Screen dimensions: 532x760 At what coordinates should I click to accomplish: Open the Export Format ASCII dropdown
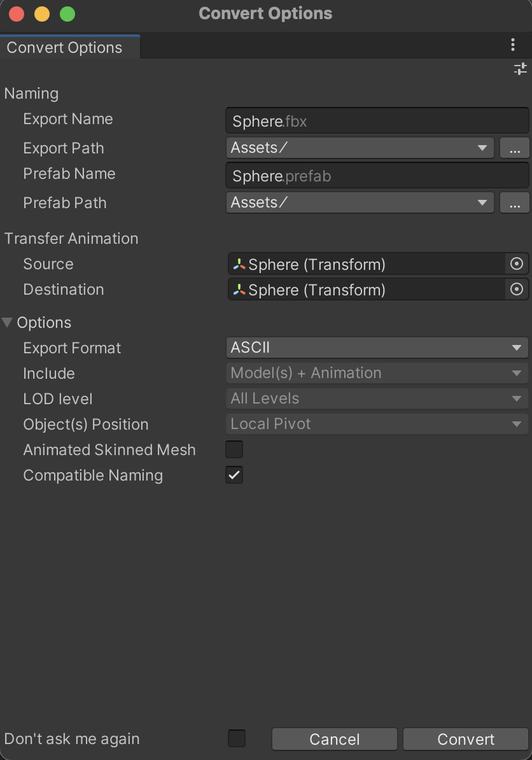[377, 348]
